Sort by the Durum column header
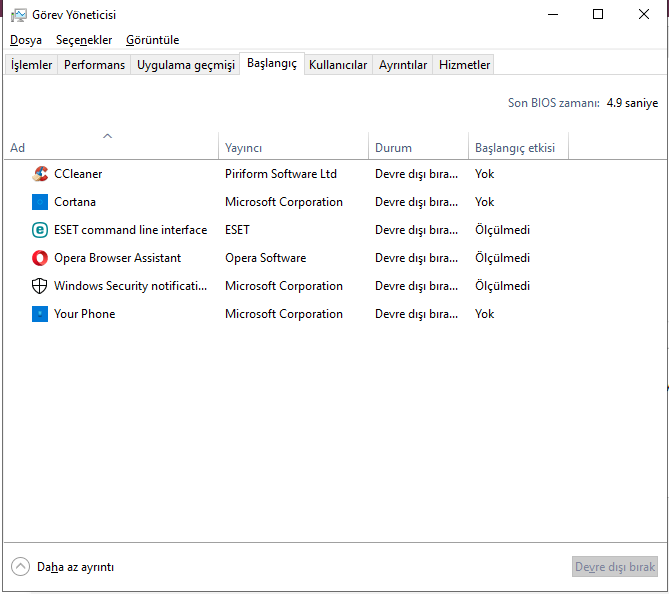 (x=418, y=146)
